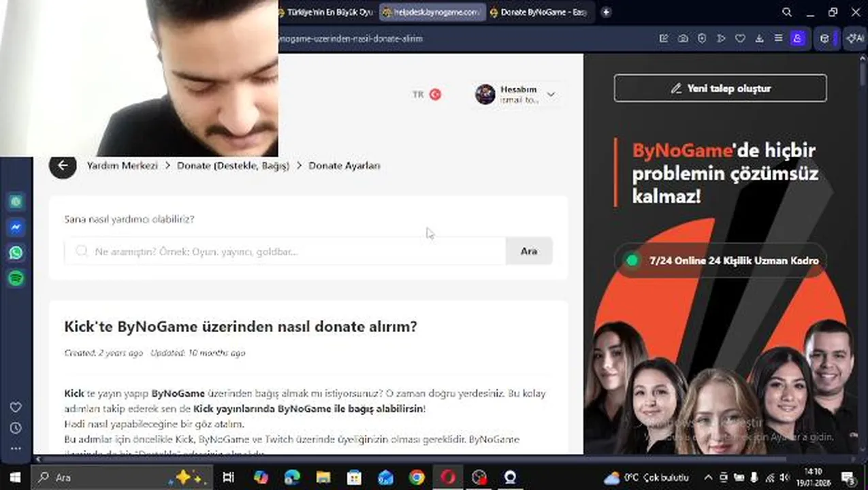Open the notification center icon
868x490 pixels.
848,478
